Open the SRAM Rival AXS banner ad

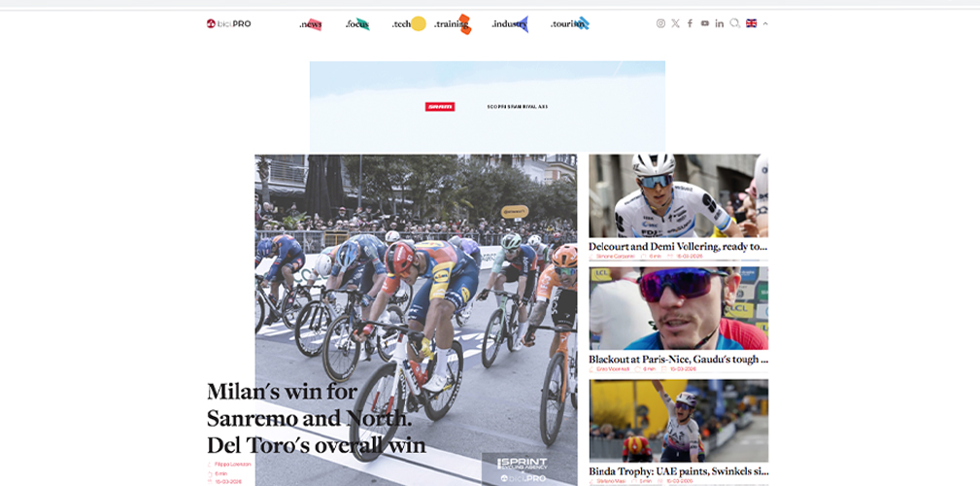487,106
